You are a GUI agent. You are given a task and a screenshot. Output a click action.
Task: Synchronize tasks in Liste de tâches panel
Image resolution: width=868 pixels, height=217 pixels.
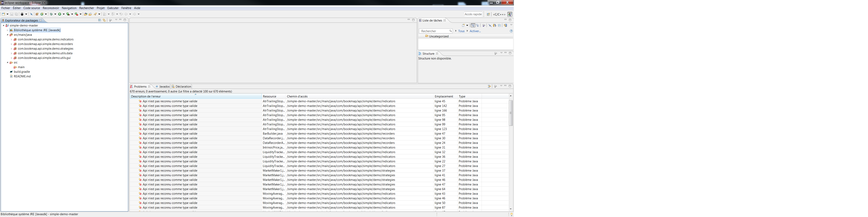pyautogui.click(x=505, y=25)
